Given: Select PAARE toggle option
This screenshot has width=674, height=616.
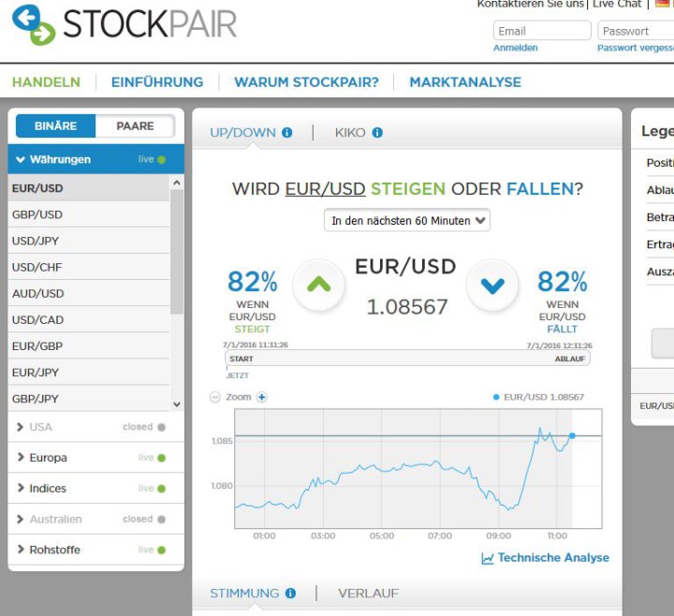Looking at the screenshot, I should click(x=135, y=126).
